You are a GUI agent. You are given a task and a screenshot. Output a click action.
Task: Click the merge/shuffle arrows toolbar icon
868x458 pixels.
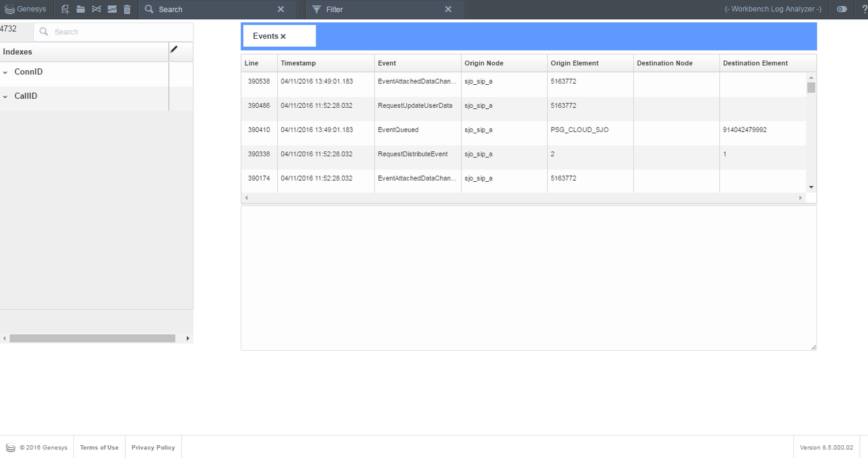click(x=96, y=9)
